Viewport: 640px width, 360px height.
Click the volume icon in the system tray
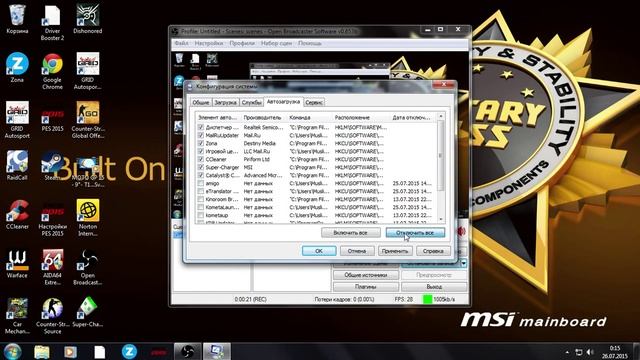[x=590, y=352]
